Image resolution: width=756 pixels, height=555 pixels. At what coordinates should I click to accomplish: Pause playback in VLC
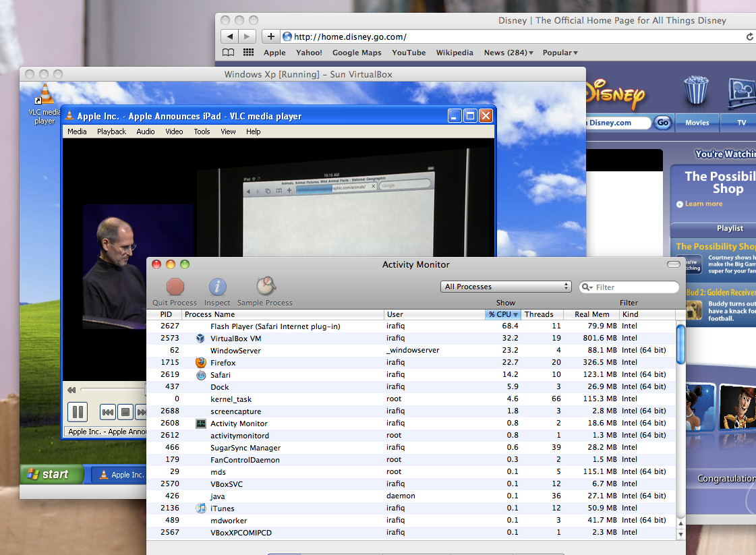coord(77,412)
